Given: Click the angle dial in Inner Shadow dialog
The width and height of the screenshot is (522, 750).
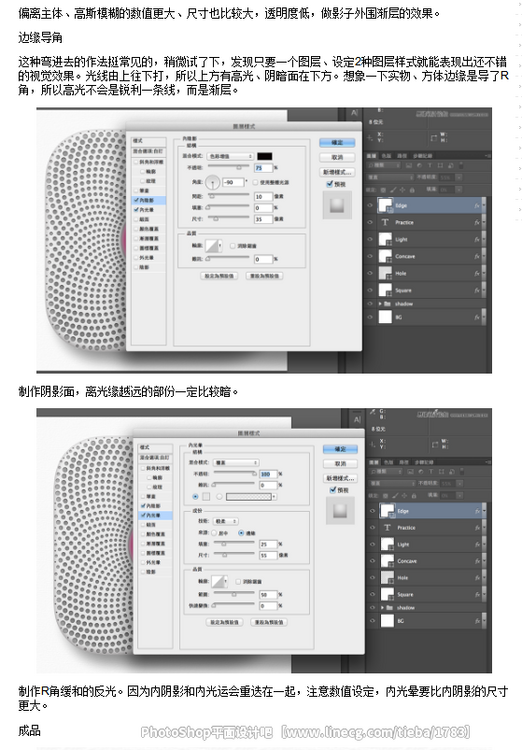Looking at the screenshot, I should click(x=212, y=182).
